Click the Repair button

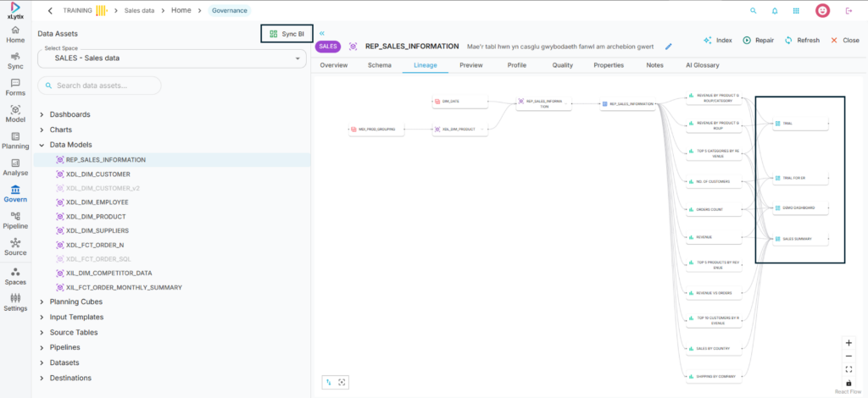758,40
